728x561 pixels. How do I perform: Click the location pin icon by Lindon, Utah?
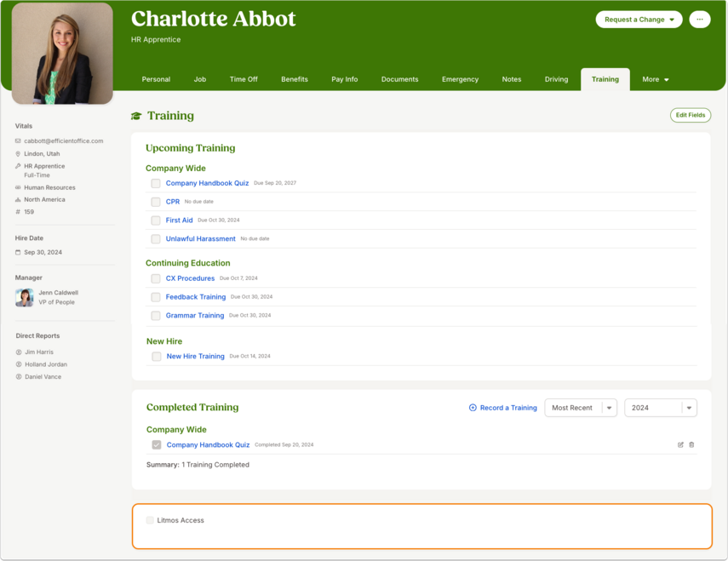click(18, 153)
